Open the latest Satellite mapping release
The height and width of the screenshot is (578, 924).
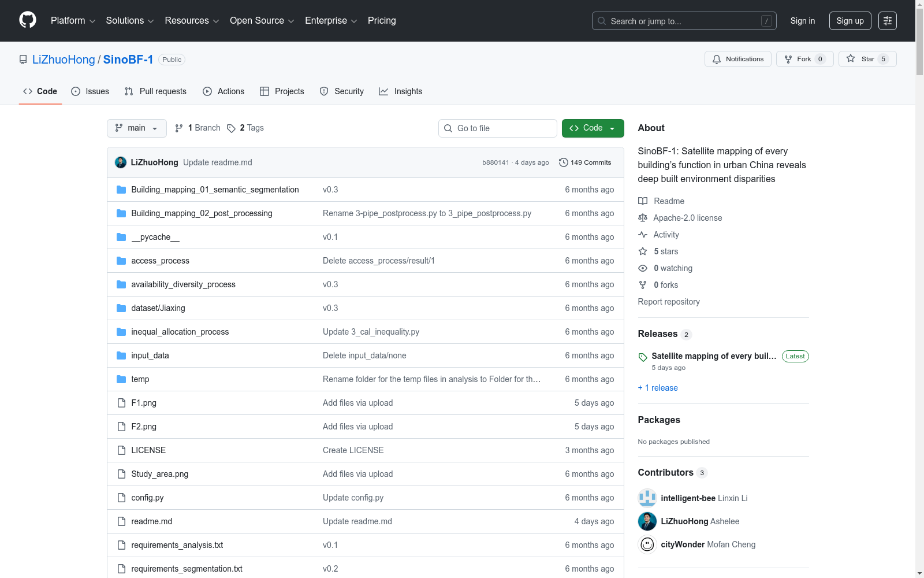[714, 356]
